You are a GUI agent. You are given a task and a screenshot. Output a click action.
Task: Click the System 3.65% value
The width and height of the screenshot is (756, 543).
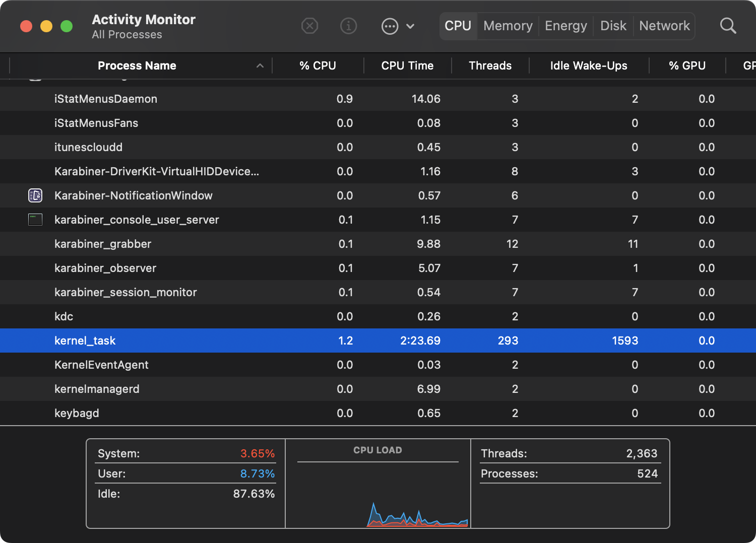[x=258, y=453]
